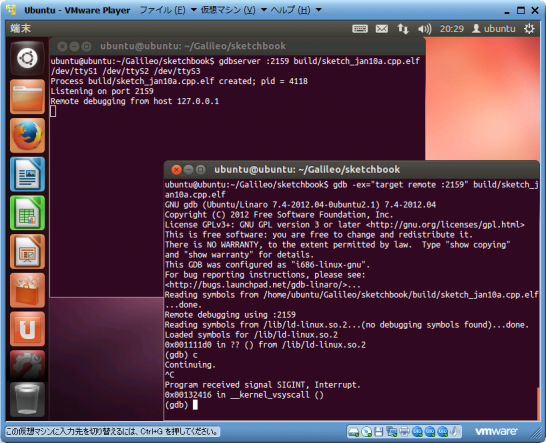Click the cursor line in gdbserver terminal
This screenshot has width=546, height=443.
53,111
